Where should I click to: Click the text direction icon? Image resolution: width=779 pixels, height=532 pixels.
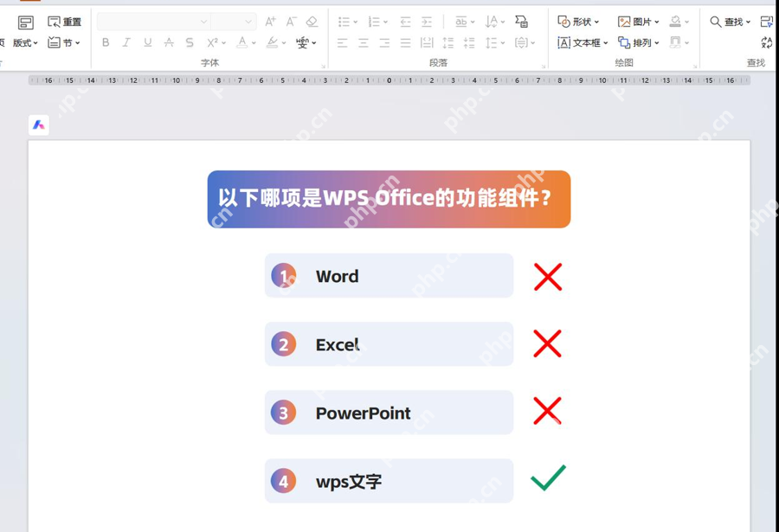point(492,22)
